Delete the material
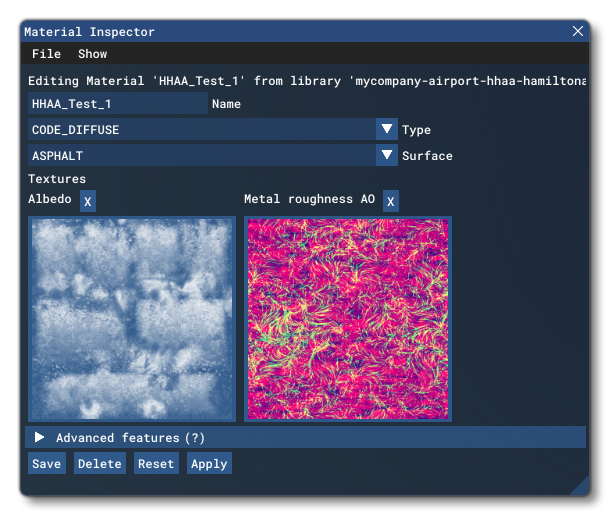The width and height of the screenshot is (610, 516). [100, 463]
